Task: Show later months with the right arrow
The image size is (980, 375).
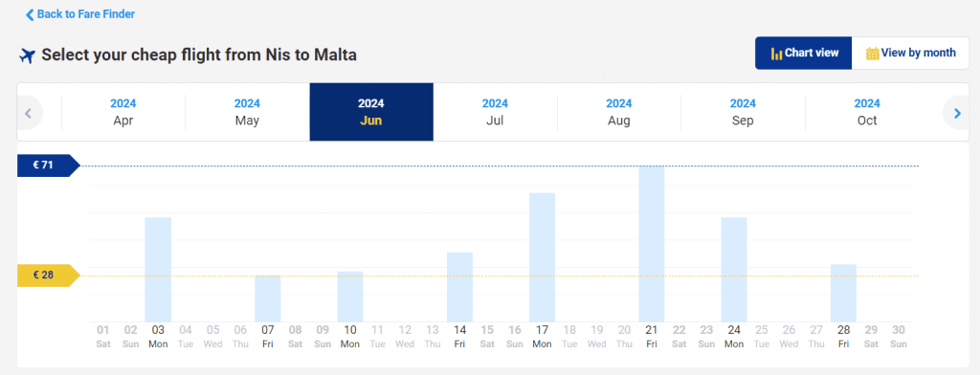Action: click(x=957, y=113)
